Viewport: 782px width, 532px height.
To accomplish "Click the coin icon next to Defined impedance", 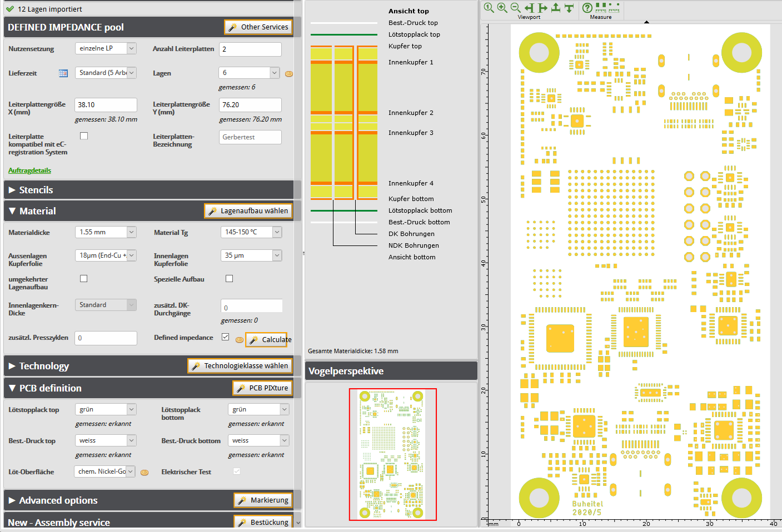I will (x=240, y=339).
